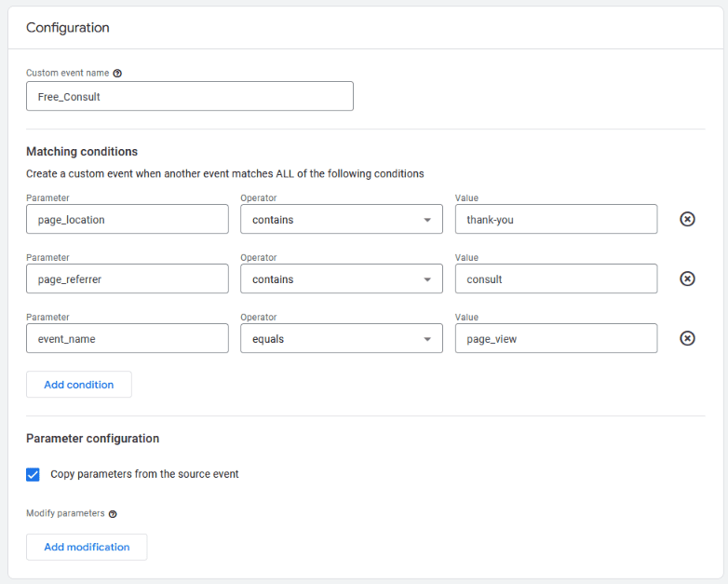The height and width of the screenshot is (584, 728).
Task: Click into the page_referrer parameter field
Action: pos(128,278)
